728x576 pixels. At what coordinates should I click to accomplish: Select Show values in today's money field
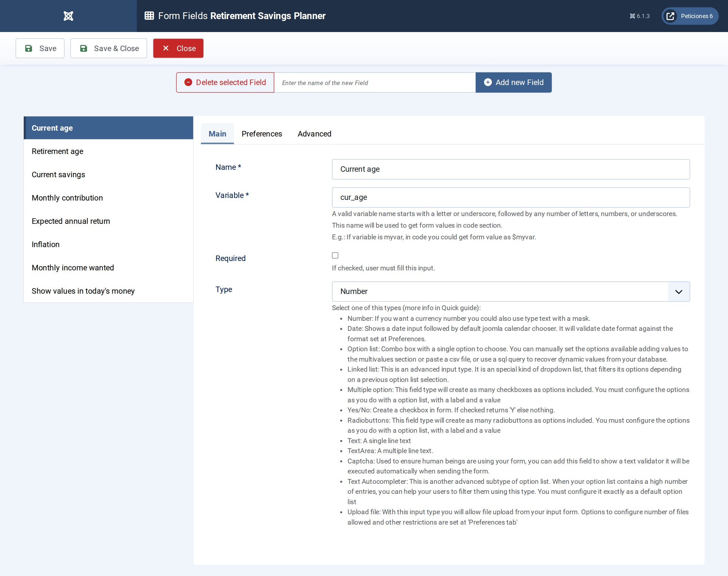pyautogui.click(x=108, y=291)
